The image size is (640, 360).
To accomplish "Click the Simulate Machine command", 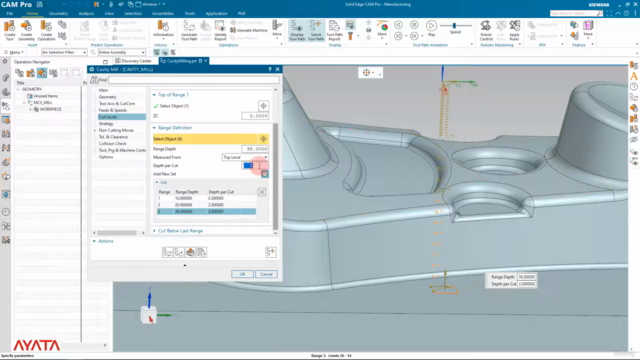I will [249, 30].
